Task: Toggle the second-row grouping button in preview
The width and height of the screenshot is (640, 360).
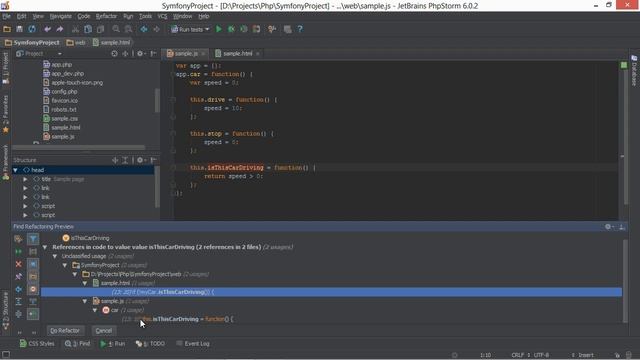Action: tap(33, 252)
